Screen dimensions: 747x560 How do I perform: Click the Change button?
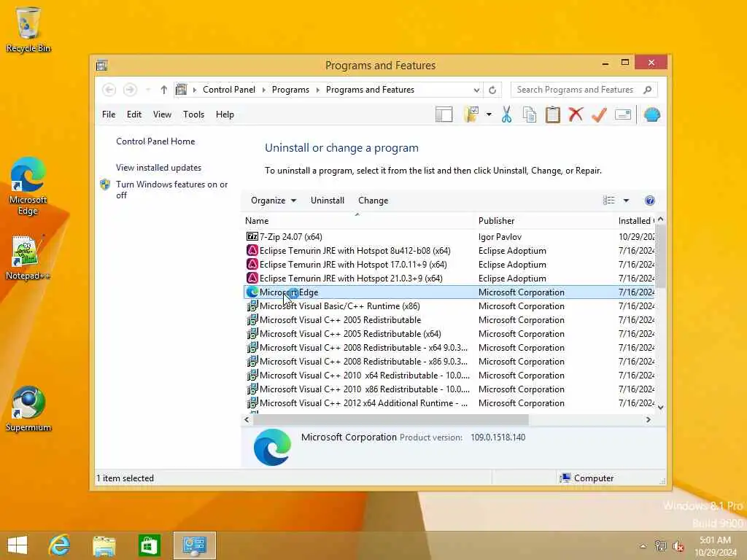point(373,201)
